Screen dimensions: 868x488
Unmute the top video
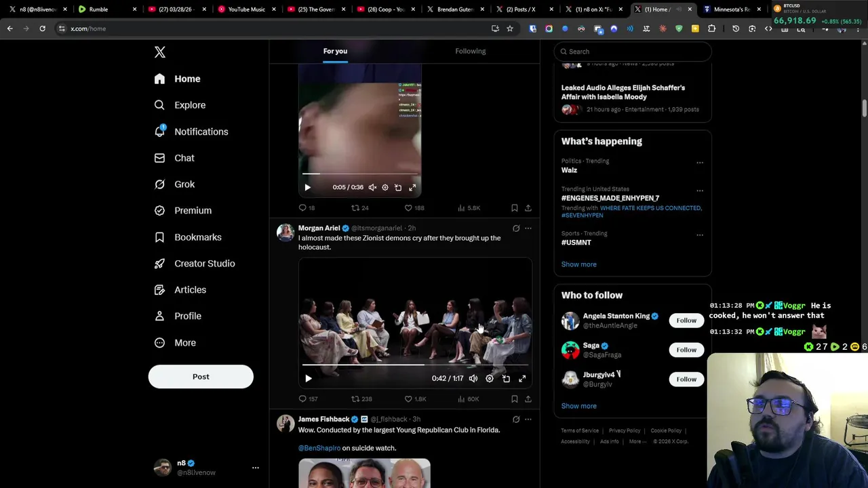[372, 188]
